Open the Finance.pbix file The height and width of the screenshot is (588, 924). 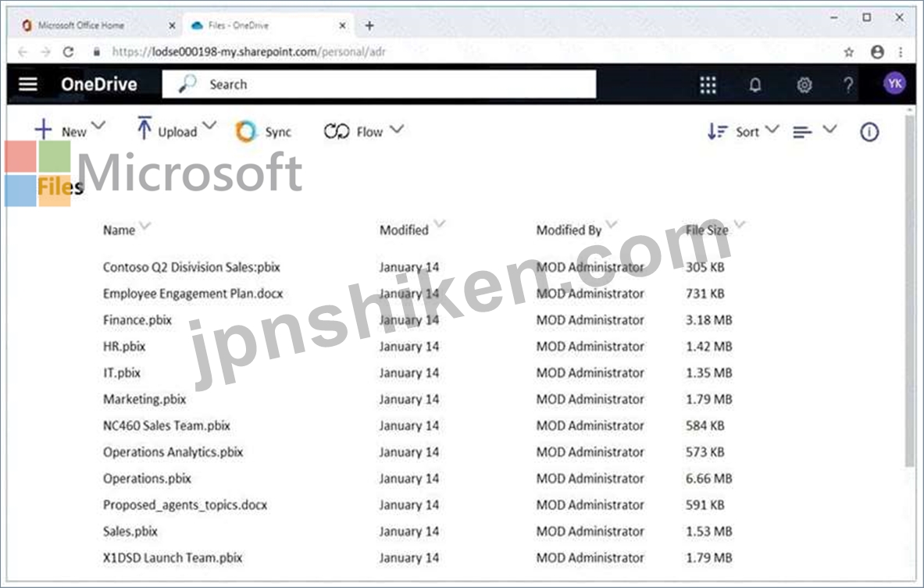(x=137, y=320)
